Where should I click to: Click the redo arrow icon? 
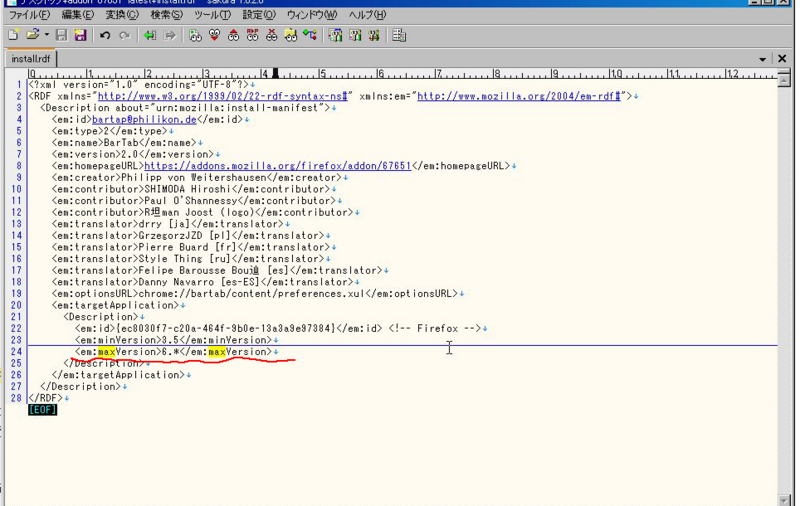coord(124,35)
